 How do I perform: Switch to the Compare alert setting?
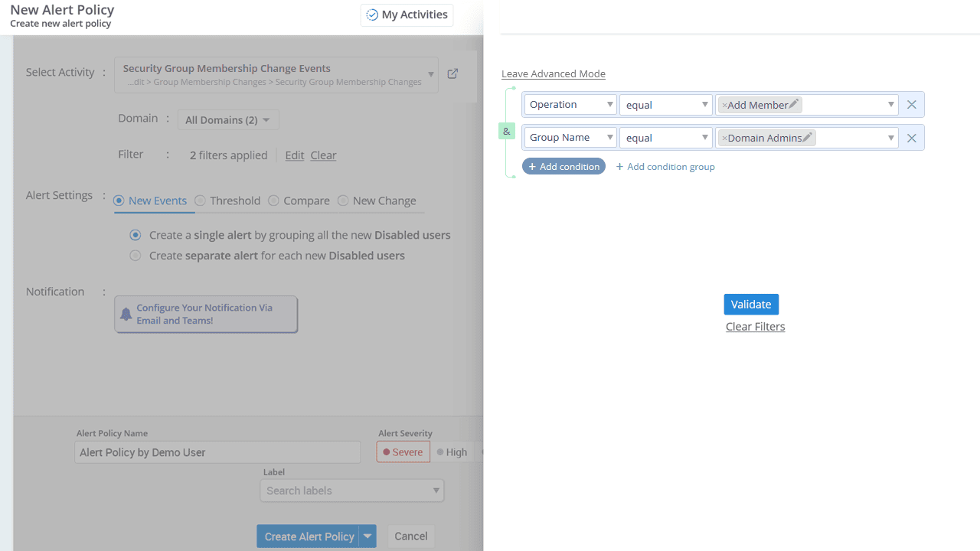point(273,201)
